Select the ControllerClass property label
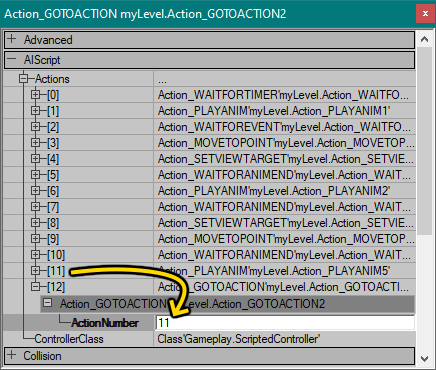 [x=69, y=339]
